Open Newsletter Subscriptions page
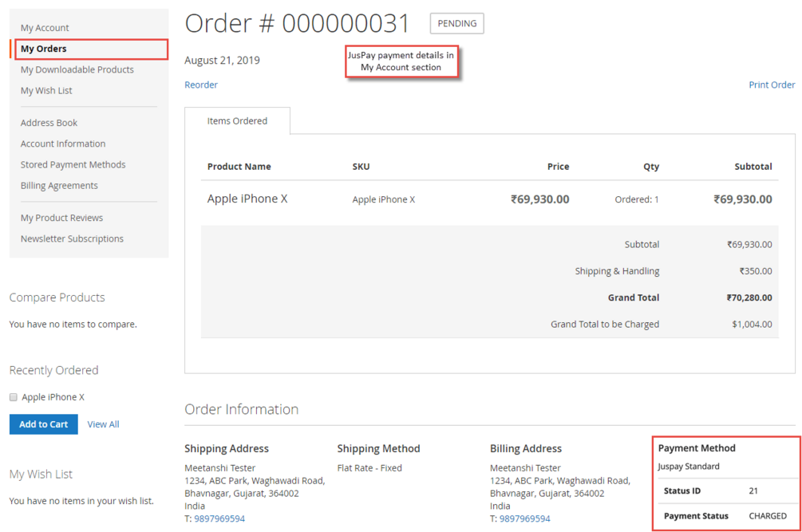This screenshot has width=802, height=532. pos(72,238)
